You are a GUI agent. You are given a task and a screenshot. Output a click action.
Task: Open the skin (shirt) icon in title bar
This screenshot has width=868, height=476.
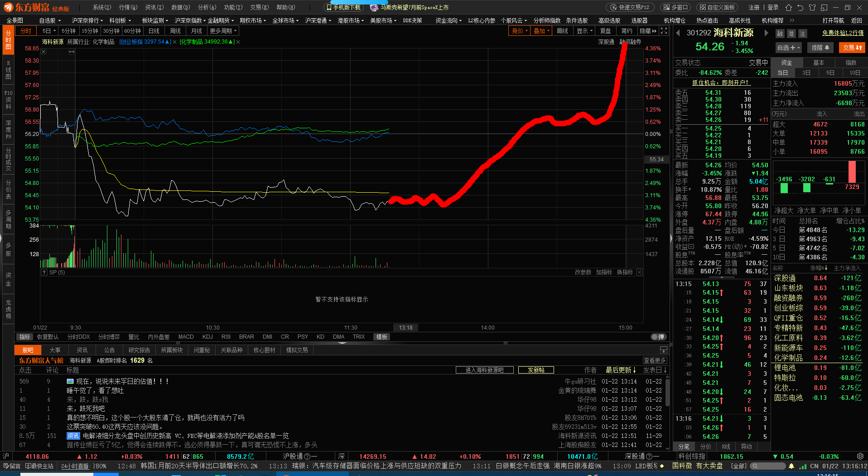click(x=812, y=7)
